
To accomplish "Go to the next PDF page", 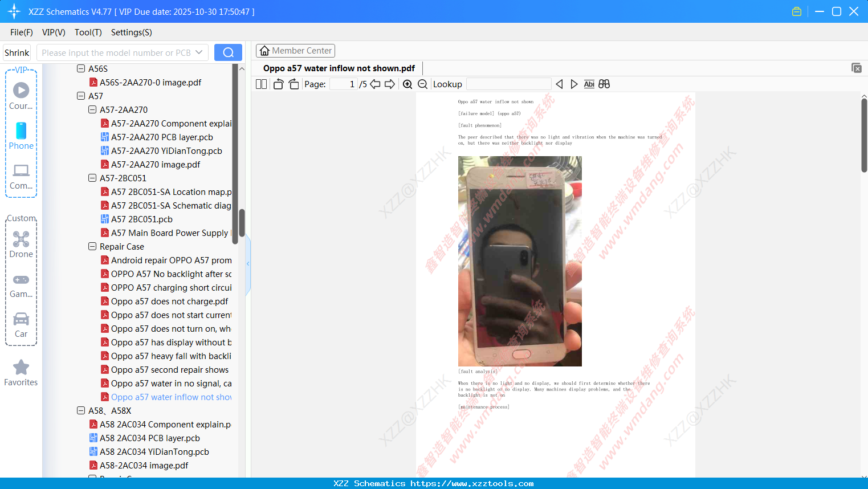I will pyautogui.click(x=390, y=84).
